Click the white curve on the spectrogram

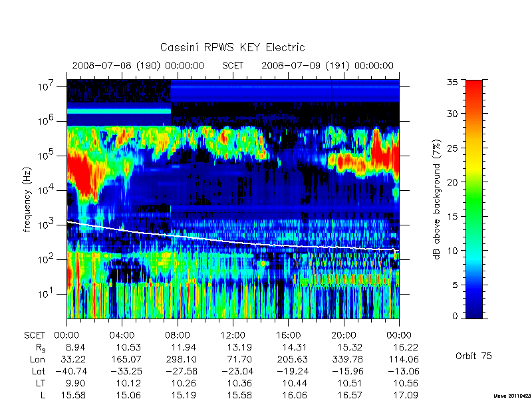(233, 241)
